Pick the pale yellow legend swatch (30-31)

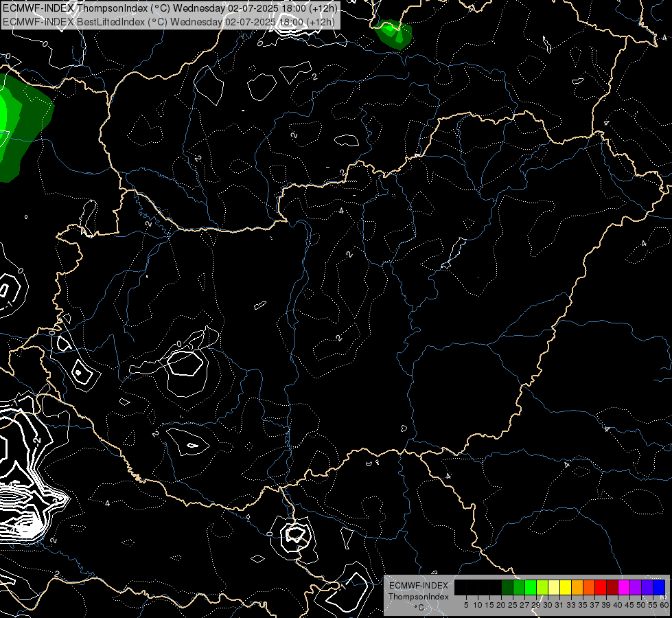(554, 587)
